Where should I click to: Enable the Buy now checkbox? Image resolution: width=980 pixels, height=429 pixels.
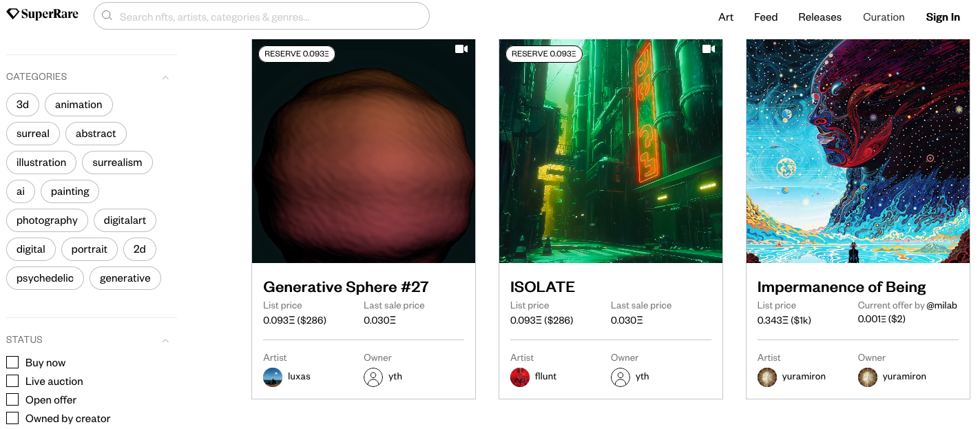(12, 362)
